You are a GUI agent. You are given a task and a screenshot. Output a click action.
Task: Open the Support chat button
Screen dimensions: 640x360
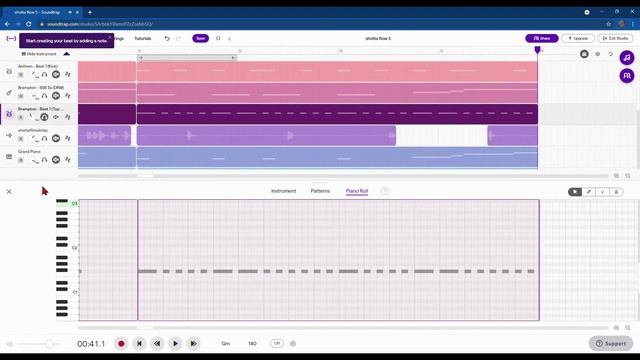[611, 343]
